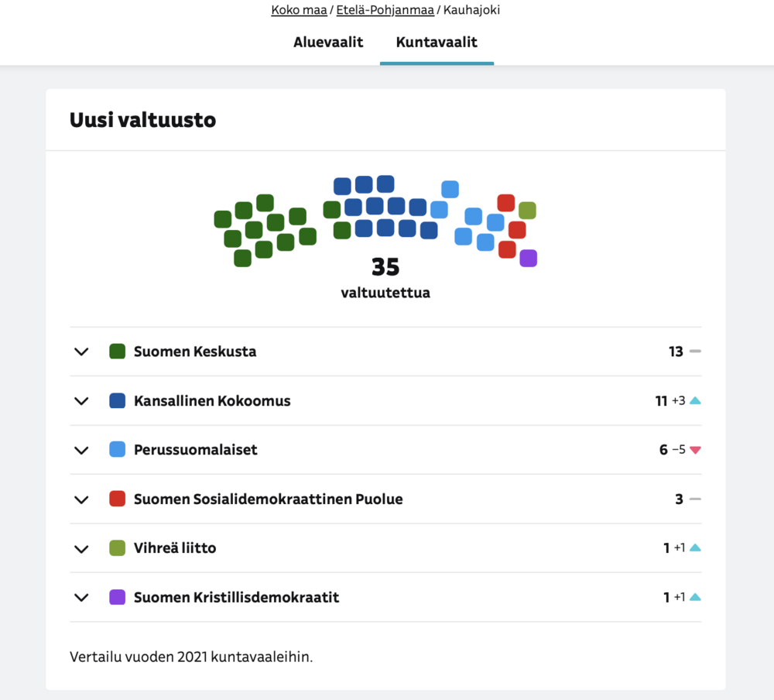Viewport: 774px width, 700px height.
Task: Click the olive green seat in the council chart
Action: coord(527,210)
